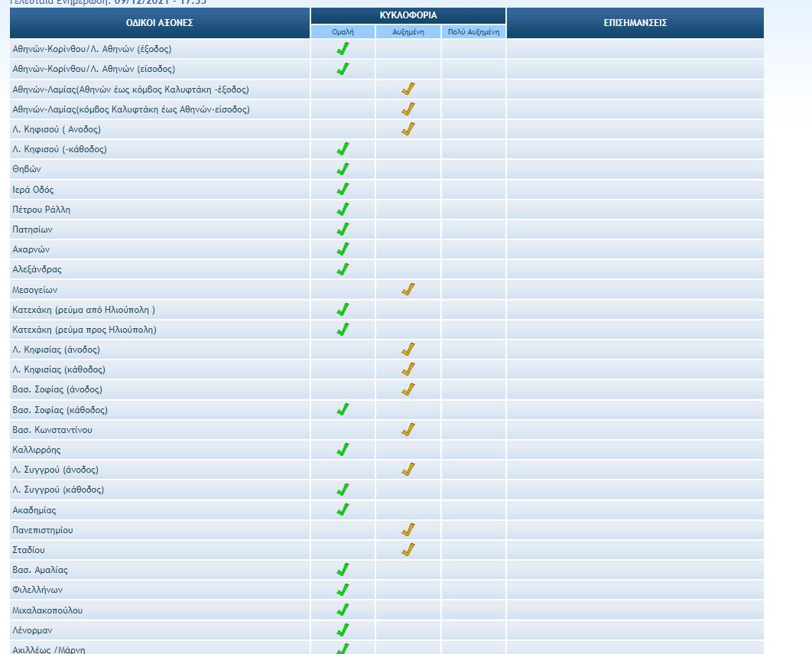Click the green checkmark for Μιχαλακοπούλου
812x654 pixels.
pos(343,610)
